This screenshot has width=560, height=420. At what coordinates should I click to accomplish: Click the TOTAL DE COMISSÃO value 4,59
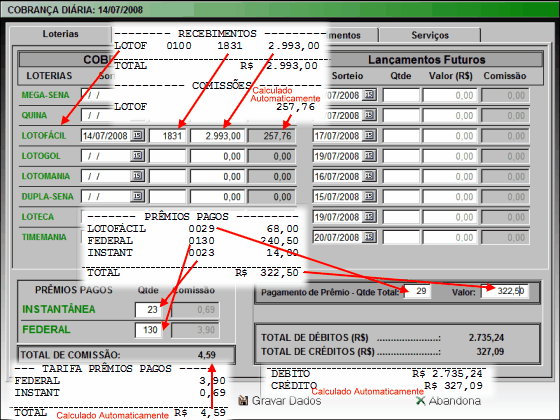click(x=206, y=355)
